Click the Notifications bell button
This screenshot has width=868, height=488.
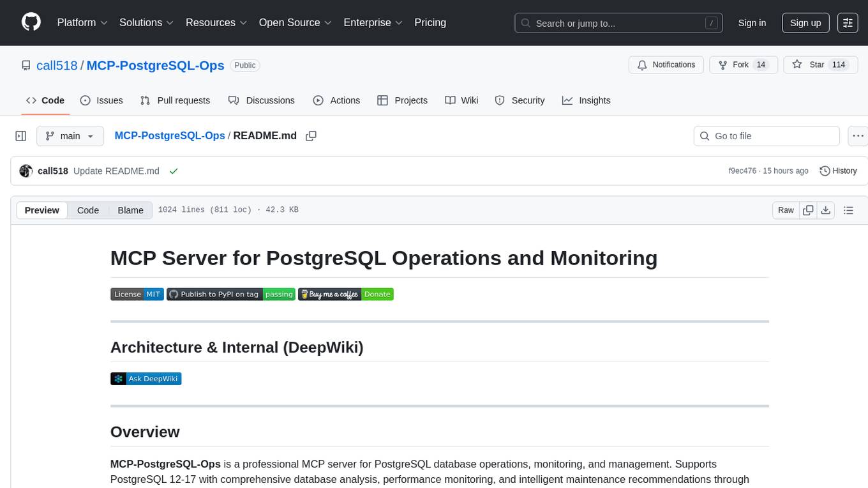point(666,65)
